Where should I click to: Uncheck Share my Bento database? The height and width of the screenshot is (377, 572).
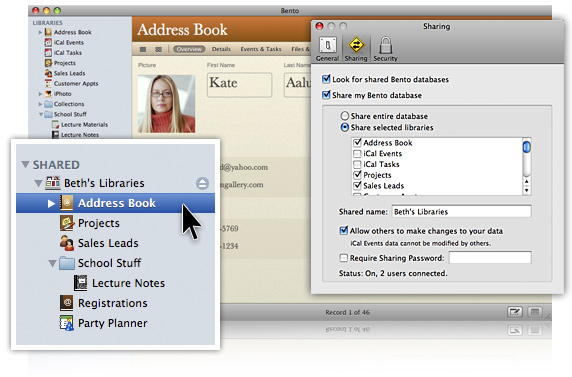(x=326, y=95)
